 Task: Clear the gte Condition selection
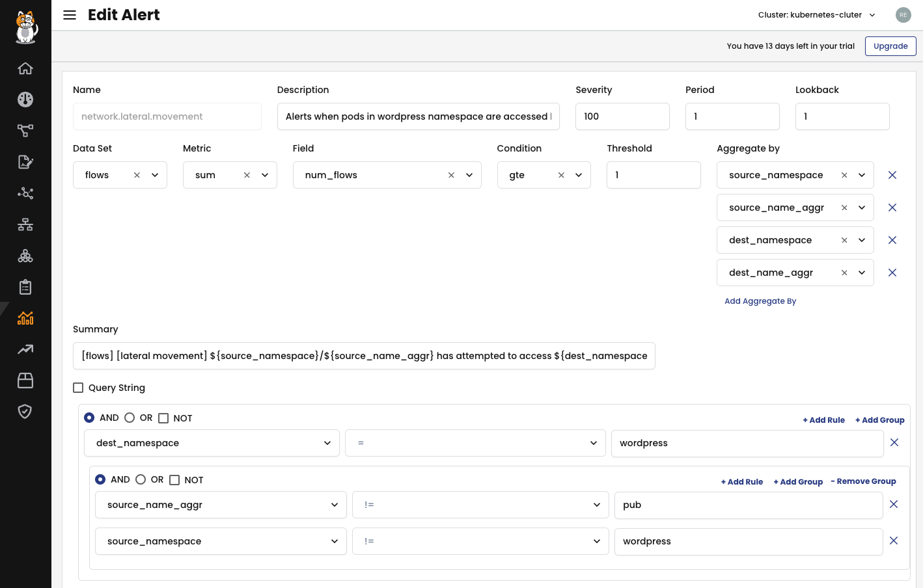pyautogui.click(x=561, y=175)
